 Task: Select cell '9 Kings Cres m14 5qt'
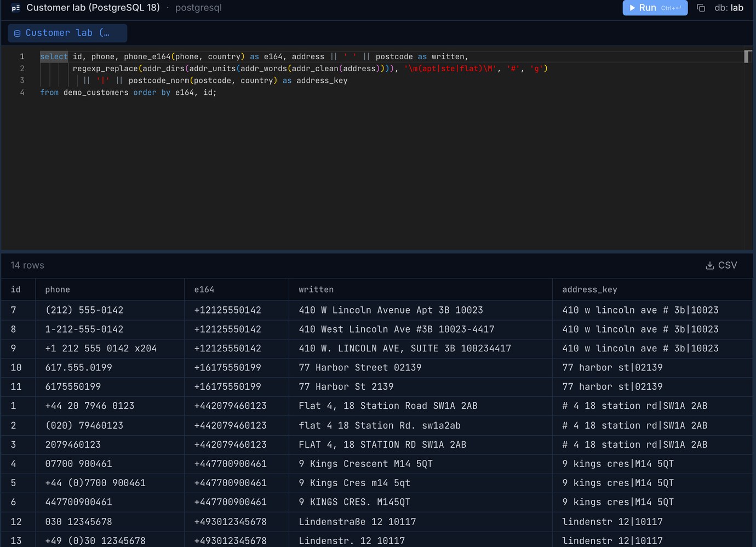[420, 483]
